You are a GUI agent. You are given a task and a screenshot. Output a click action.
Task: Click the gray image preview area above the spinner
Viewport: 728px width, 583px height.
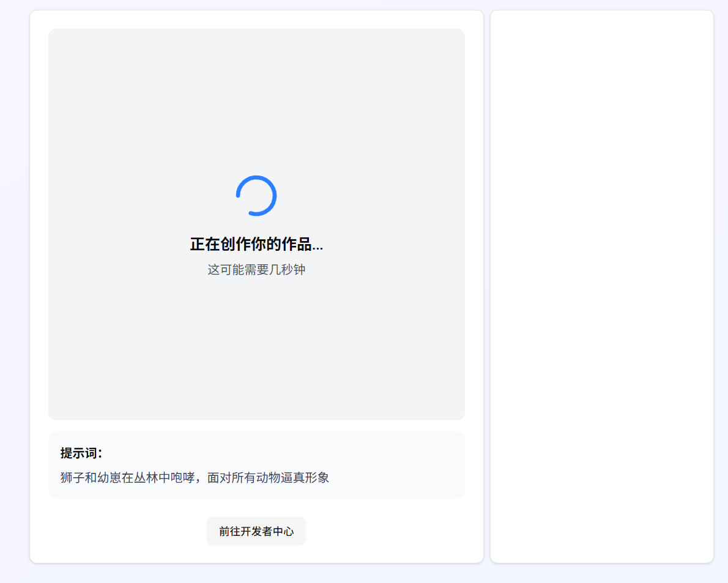[x=256, y=98]
